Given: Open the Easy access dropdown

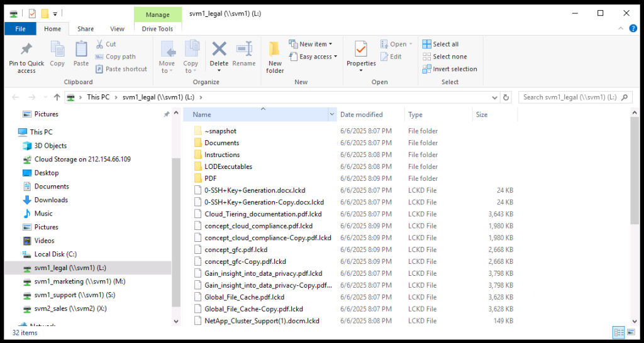Looking at the screenshot, I should click(314, 57).
